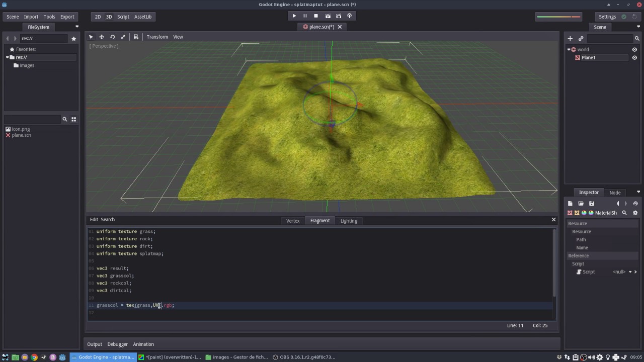Expand the Inspector dock options arrow

[638, 192]
